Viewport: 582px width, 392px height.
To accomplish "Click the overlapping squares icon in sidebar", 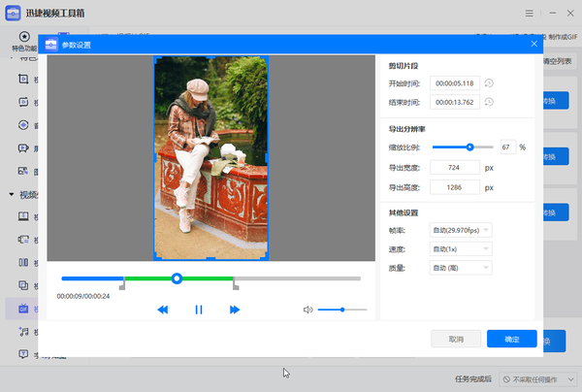I will tap(23, 285).
